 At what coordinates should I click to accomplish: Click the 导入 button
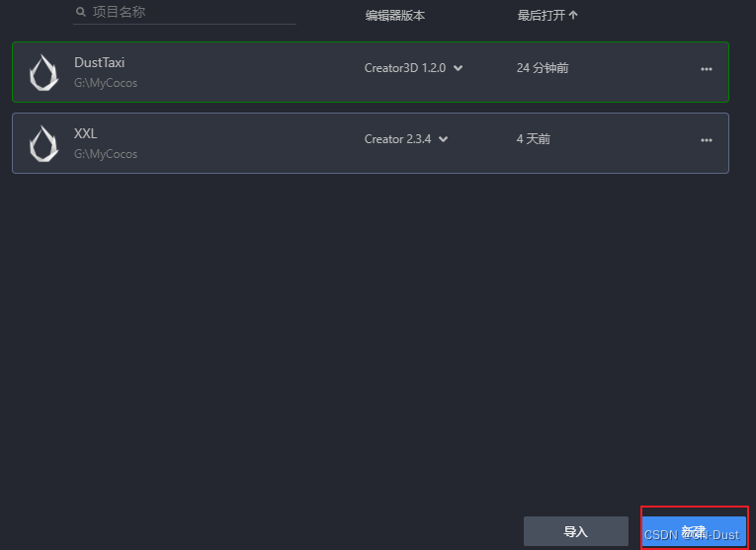(576, 531)
